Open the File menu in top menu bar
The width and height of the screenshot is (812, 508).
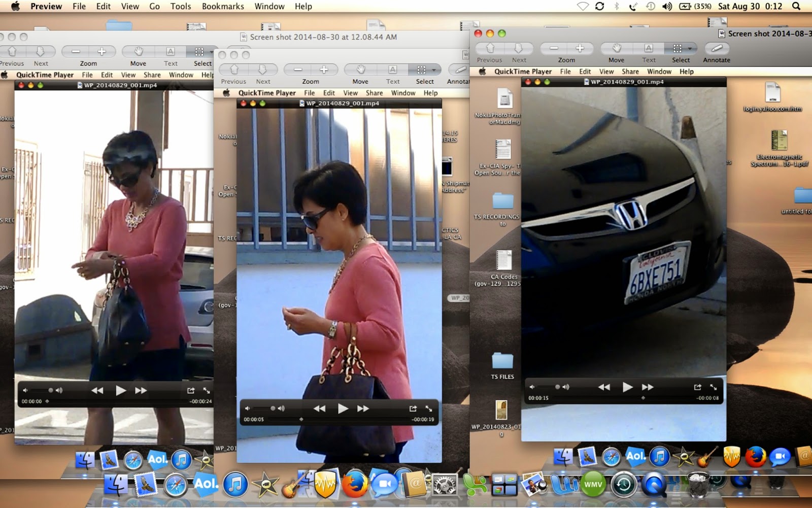(x=79, y=6)
